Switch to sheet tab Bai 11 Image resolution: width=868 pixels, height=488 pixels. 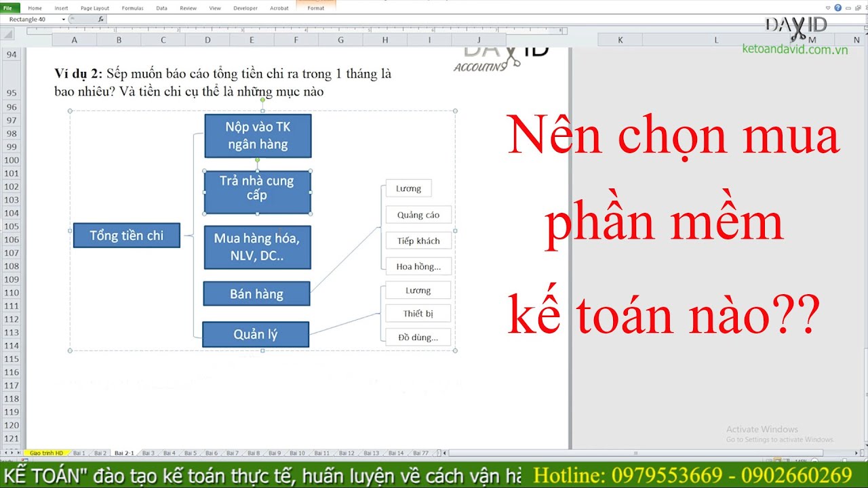click(x=321, y=453)
